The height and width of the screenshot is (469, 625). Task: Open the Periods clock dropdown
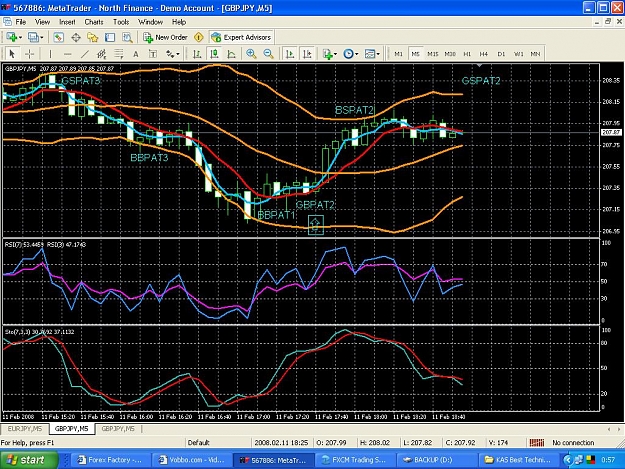pos(351,54)
